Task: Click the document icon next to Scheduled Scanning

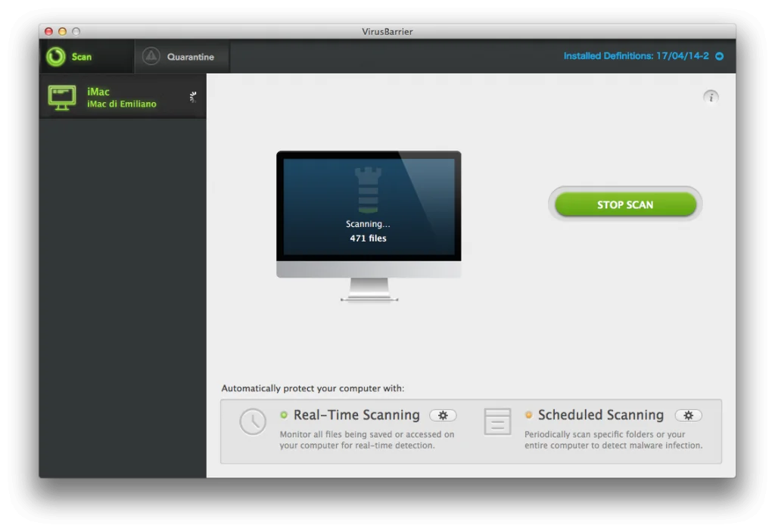Action: 497,422
